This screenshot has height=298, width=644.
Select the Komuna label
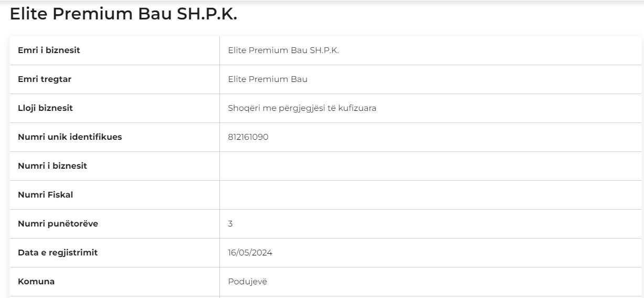(x=36, y=282)
